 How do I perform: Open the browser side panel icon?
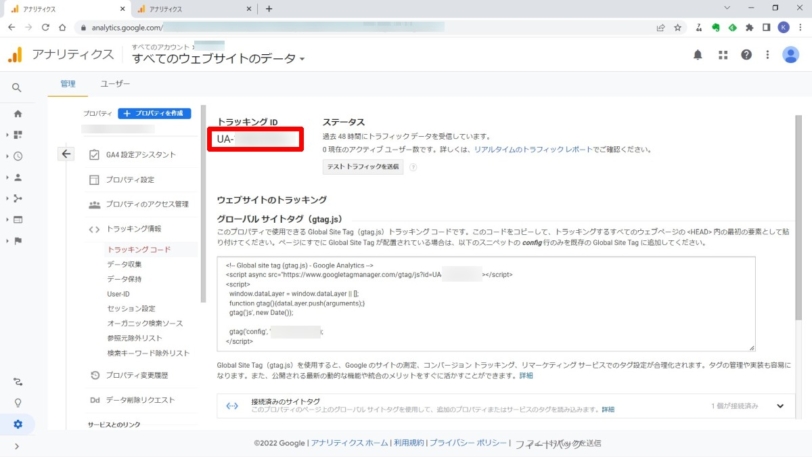pos(766,27)
